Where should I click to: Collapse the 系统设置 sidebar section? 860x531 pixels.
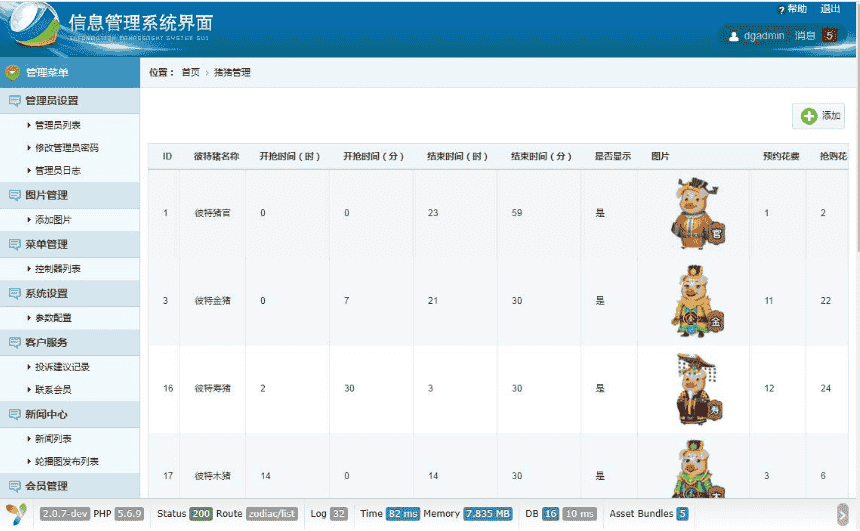46,294
